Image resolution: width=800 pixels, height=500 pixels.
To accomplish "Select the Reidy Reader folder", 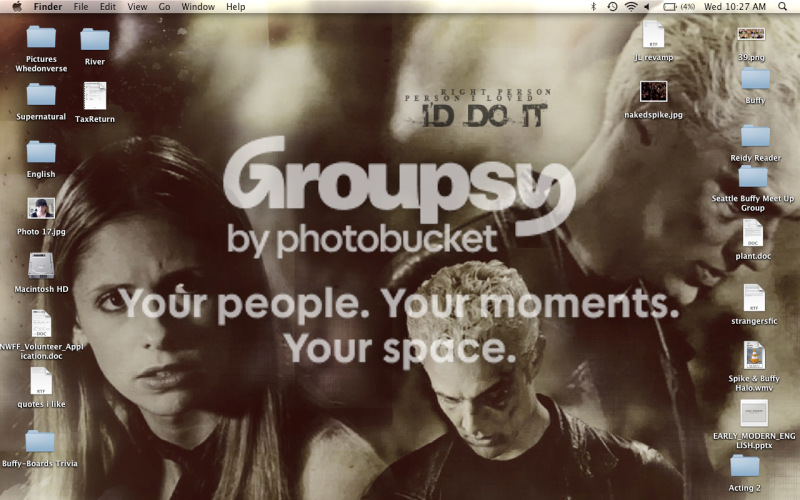I will [755, 136].
